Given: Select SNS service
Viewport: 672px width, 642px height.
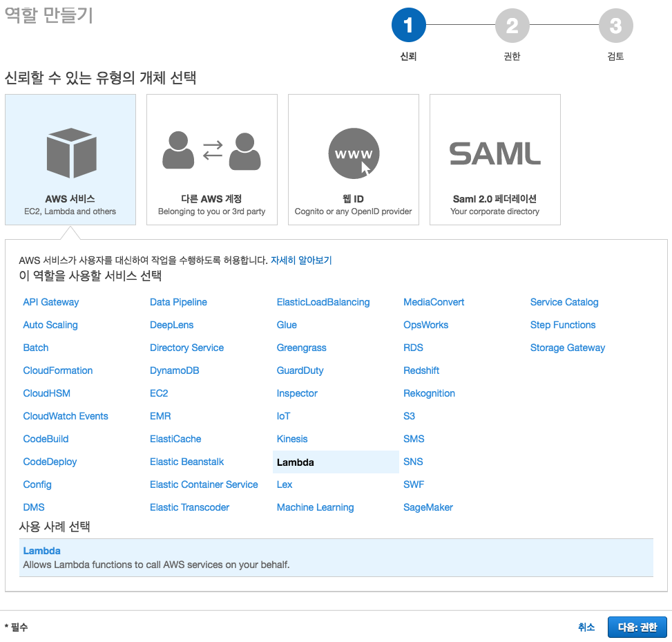Looking at the screenshot, I should click(413, 462).
